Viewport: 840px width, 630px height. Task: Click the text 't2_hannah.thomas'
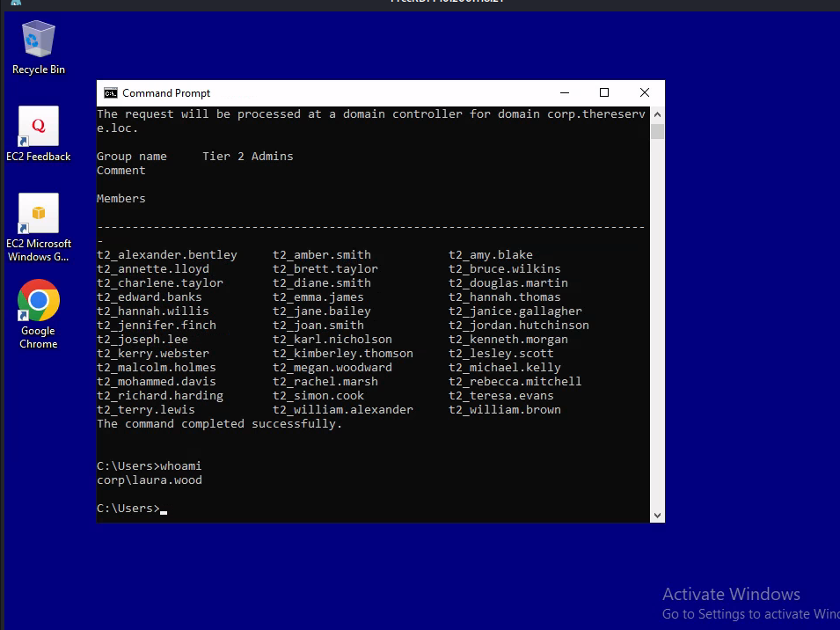pyautogui.click(x=505, y=297)
